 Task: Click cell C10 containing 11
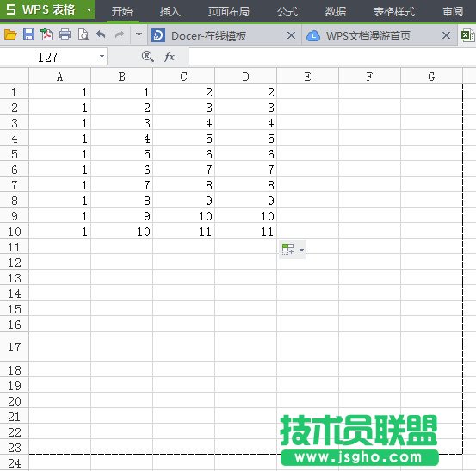(183, 232)
